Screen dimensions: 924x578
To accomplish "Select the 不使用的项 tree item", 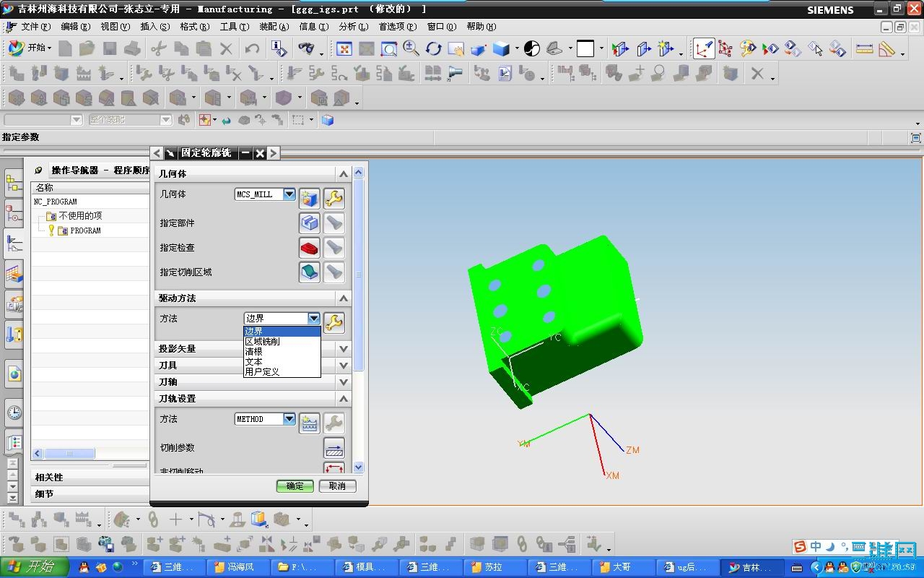I will [x=79, y=216].
